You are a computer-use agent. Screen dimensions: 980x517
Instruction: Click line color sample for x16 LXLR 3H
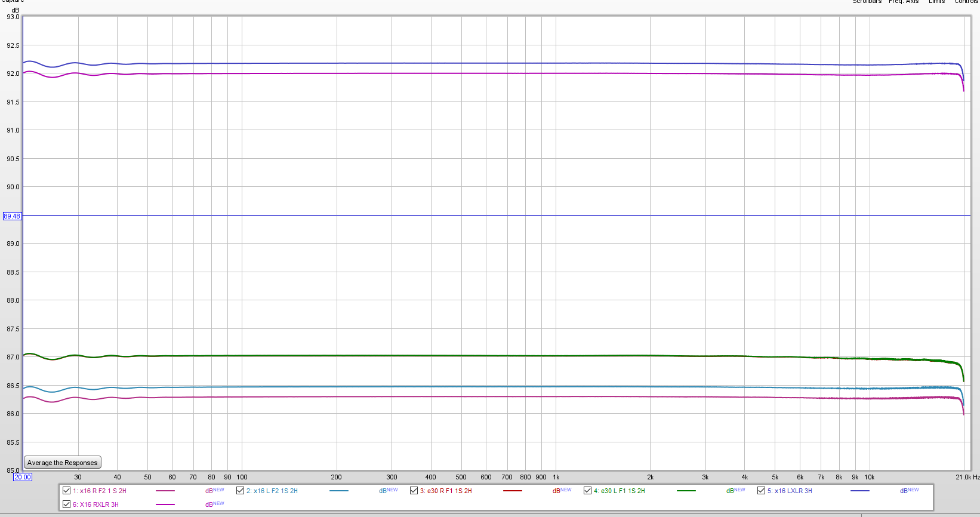tap(860, 491)
